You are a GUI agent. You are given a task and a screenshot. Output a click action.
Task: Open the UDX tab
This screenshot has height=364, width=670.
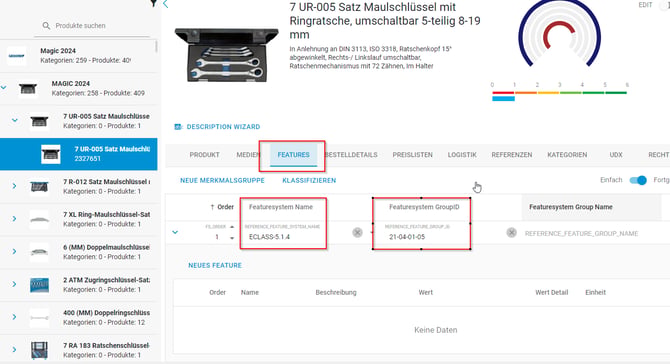point(616,155)
